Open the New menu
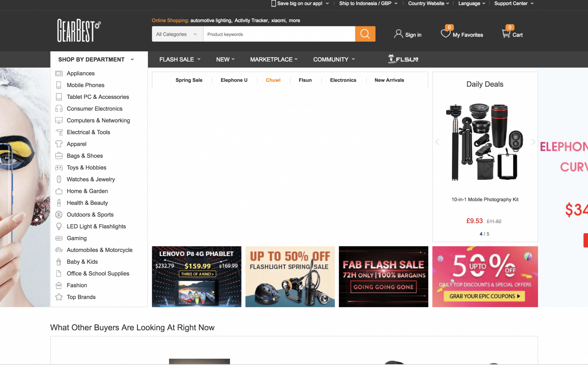The width and height of the screenshot is (588, 365). click(225, 59)
